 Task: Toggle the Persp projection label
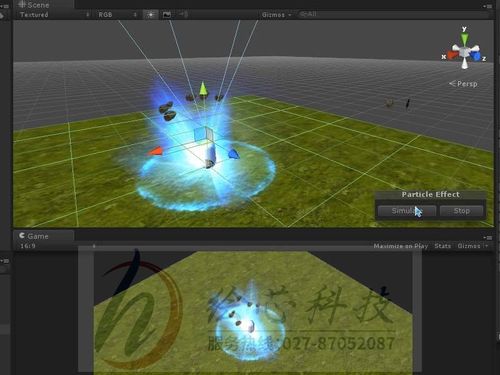tap(463, 84)
